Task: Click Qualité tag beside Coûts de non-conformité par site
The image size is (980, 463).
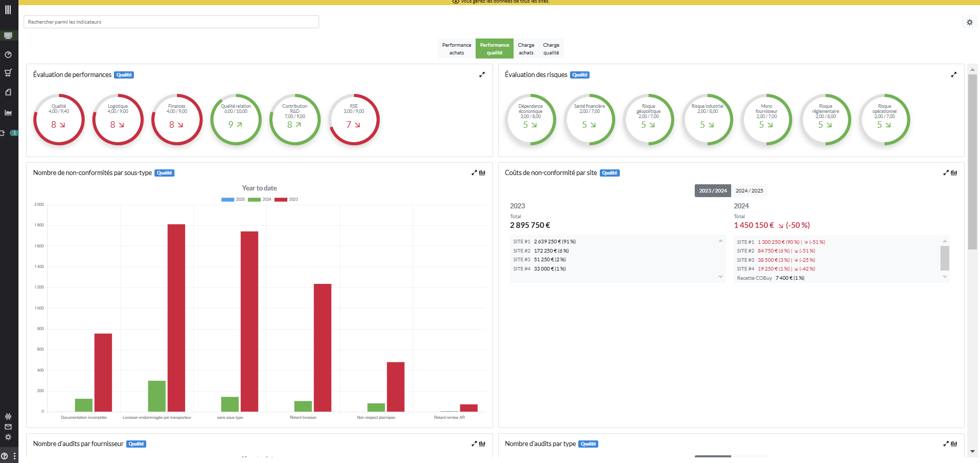Action: [x=610, y=173]
